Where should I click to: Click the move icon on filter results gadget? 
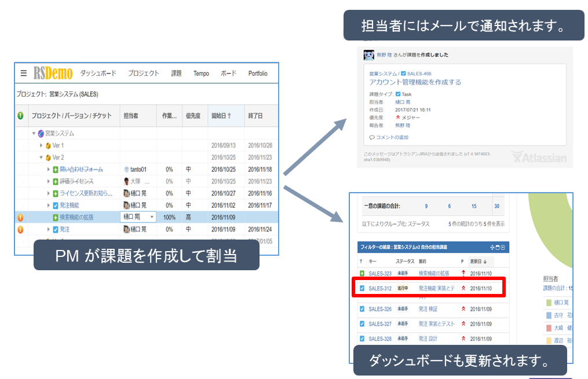coord(491,248)
